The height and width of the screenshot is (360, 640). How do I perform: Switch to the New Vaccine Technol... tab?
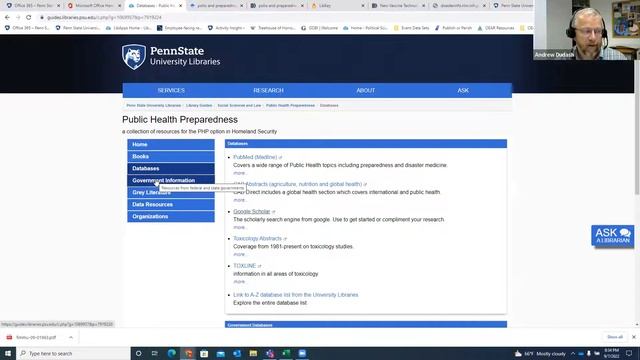398,6
